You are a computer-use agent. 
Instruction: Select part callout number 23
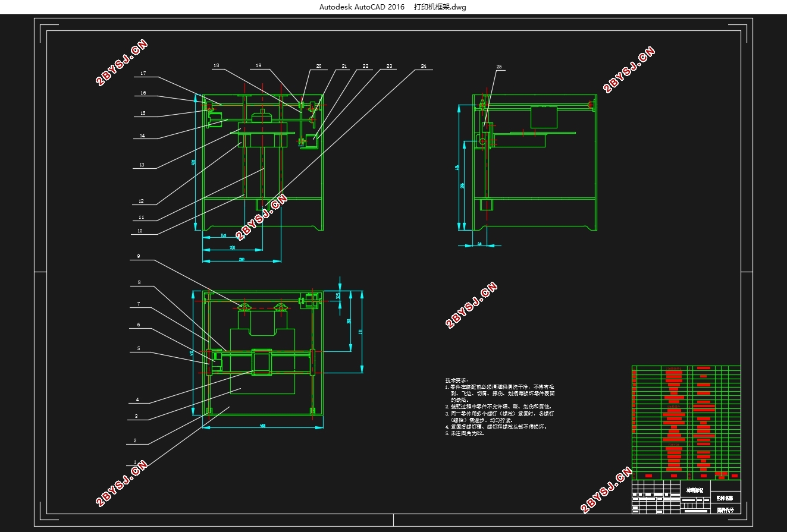point(389,66)
